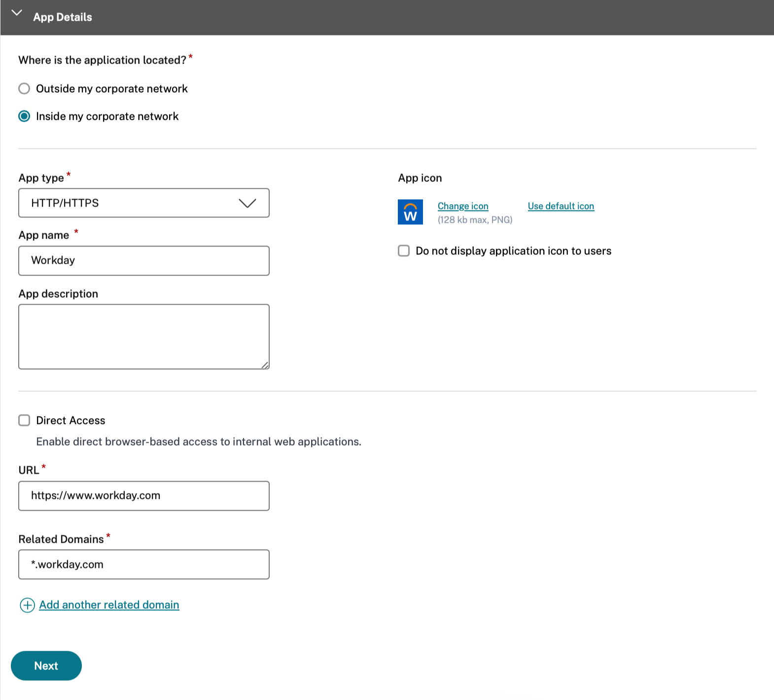Click the Direct Access label text
This screenshot has height=700, width=774.
click(x=70, y=420)
